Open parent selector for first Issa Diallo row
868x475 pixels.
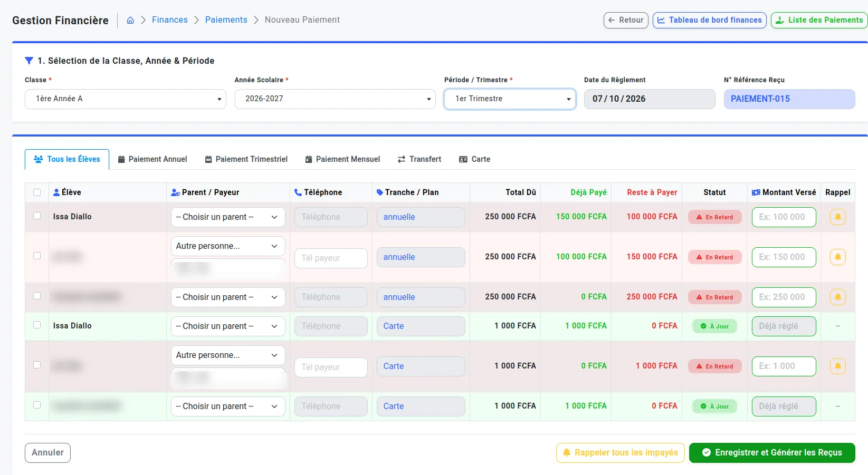(x=228, y=217)
